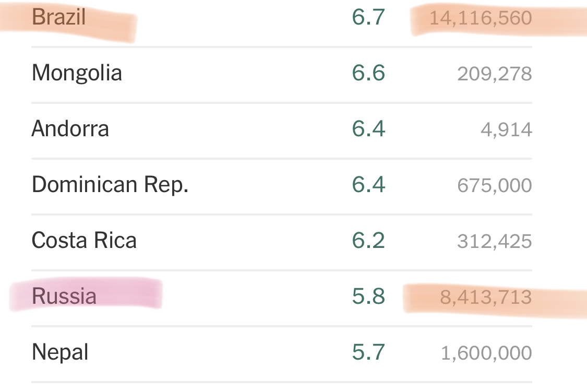Select Nepal's 1,600,000 total
The image size is (587, 392).
coord(486,353)
